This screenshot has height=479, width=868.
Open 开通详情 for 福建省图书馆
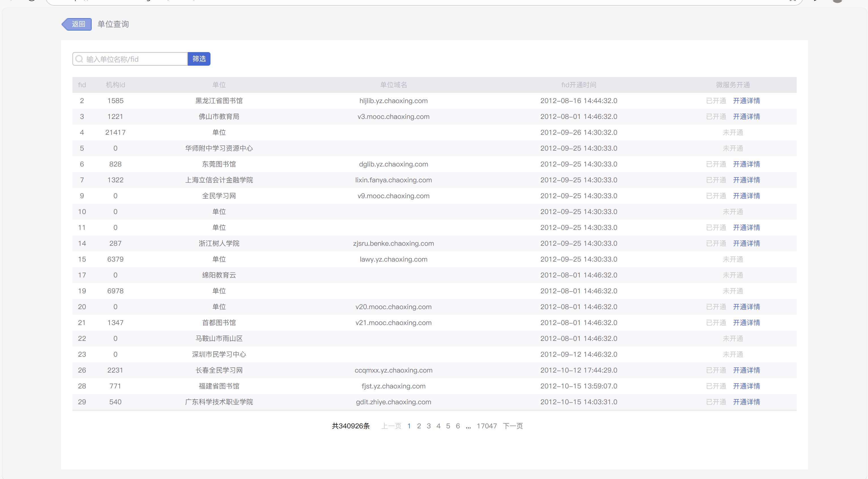[746, 386]
